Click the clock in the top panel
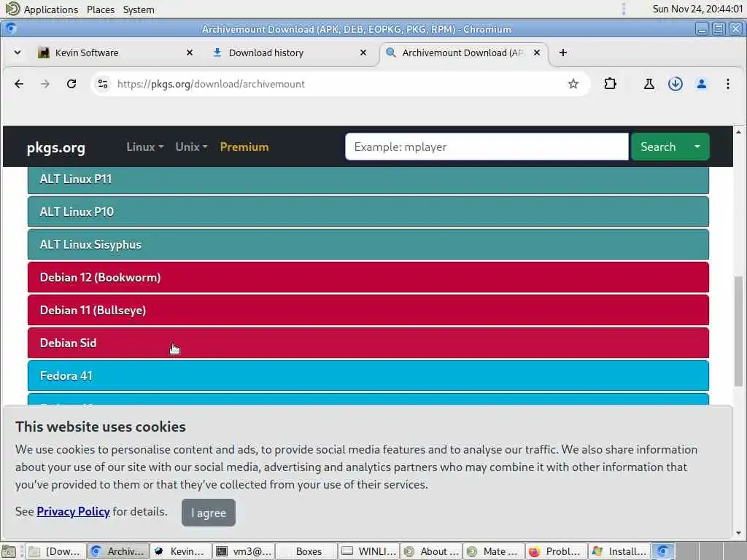747x560 pixels. (697, 9)
